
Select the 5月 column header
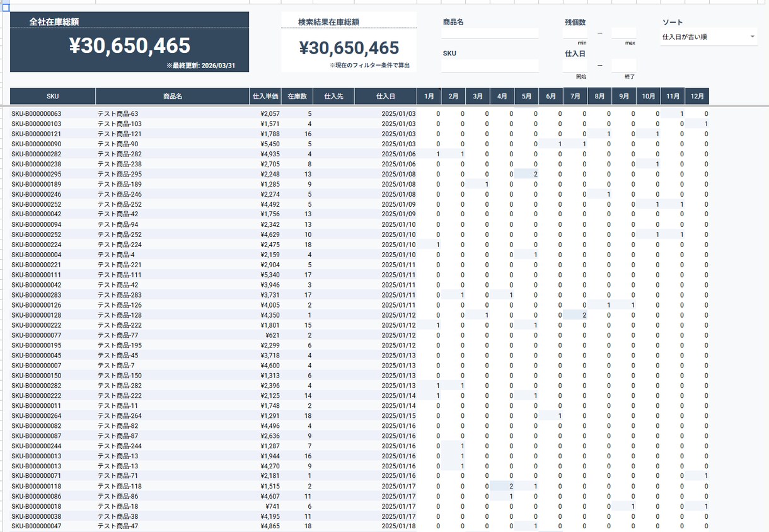(x=526, y=96)
